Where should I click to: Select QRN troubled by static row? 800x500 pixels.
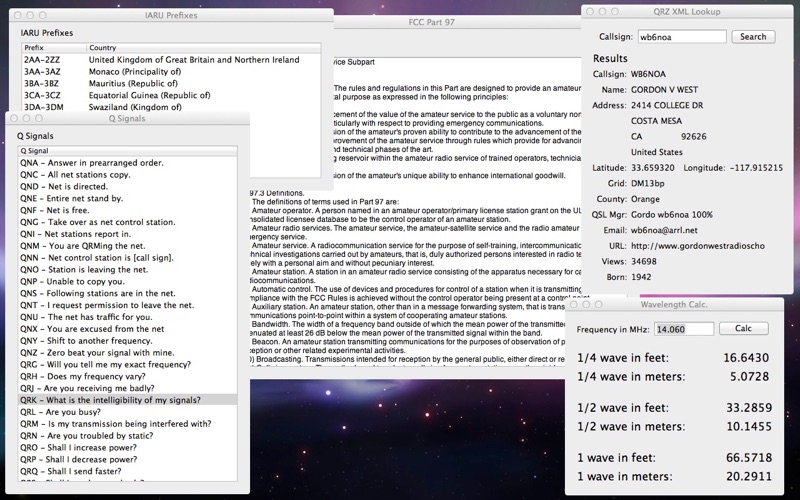coord(128,436)
